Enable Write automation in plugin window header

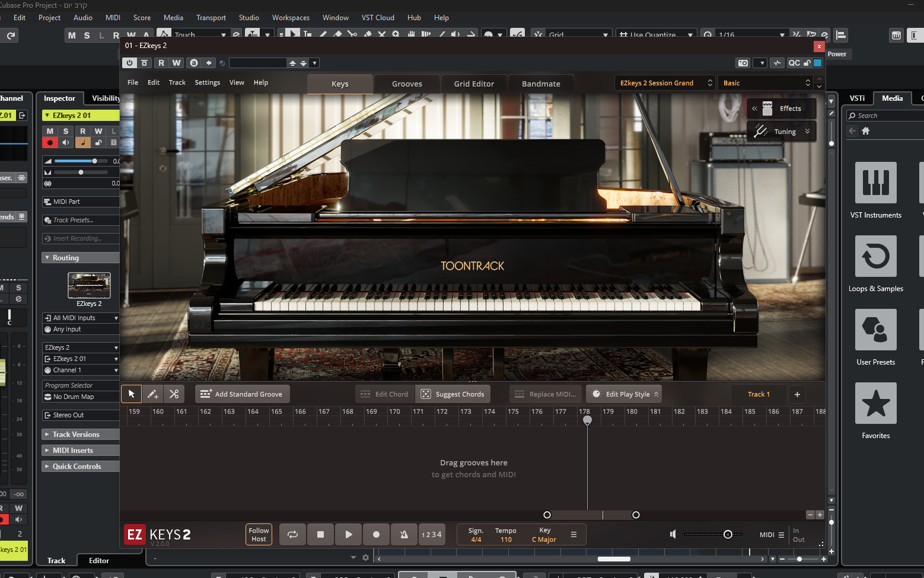pos(176,63)
